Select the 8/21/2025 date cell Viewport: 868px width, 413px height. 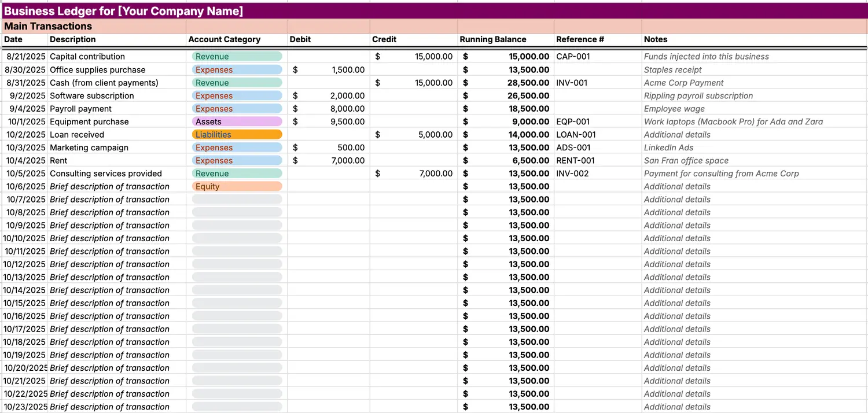(24, 57)
